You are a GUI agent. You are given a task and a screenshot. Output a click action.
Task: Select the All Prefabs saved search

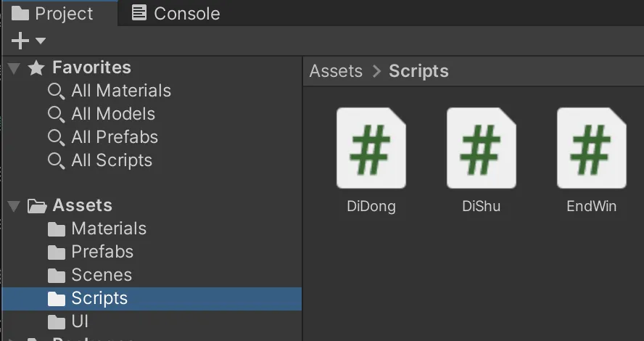pyautogui.click(x=114, y=137)
